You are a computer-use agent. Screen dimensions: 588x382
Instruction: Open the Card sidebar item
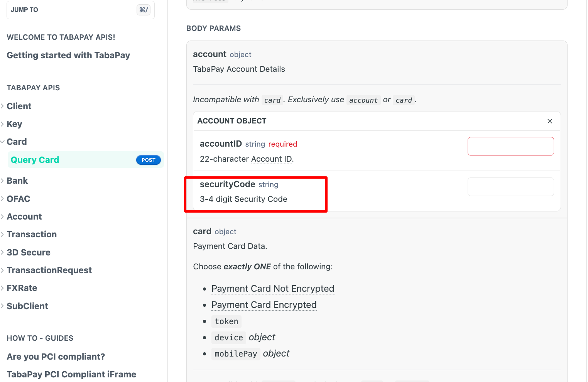[x=17, y=142]
